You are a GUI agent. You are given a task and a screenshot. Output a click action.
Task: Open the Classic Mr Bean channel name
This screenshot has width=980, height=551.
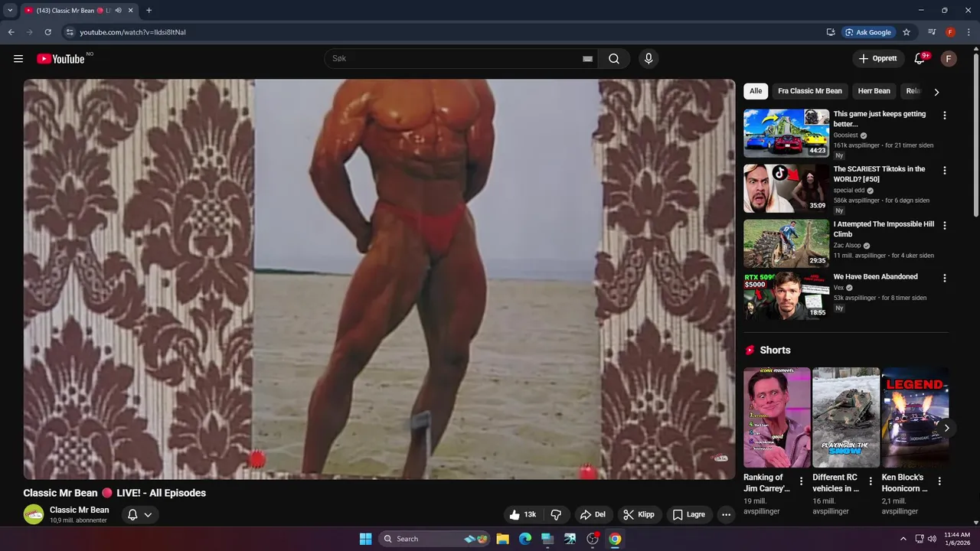coord(80,510)
